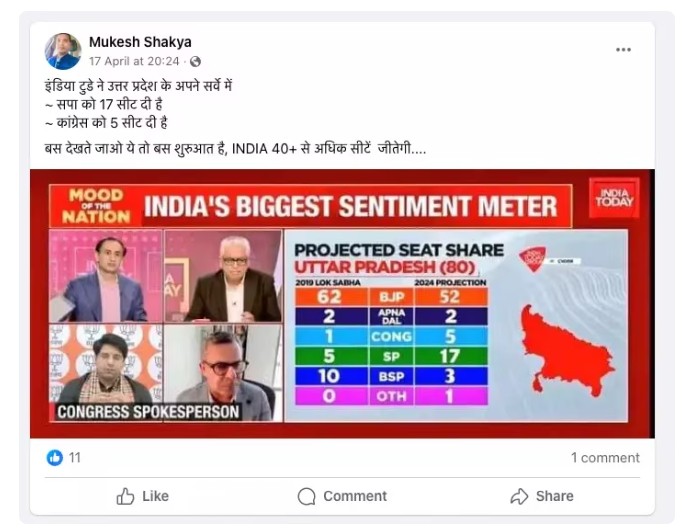
Task: Open the three-dot post options menu
Action: pos(623,49)
